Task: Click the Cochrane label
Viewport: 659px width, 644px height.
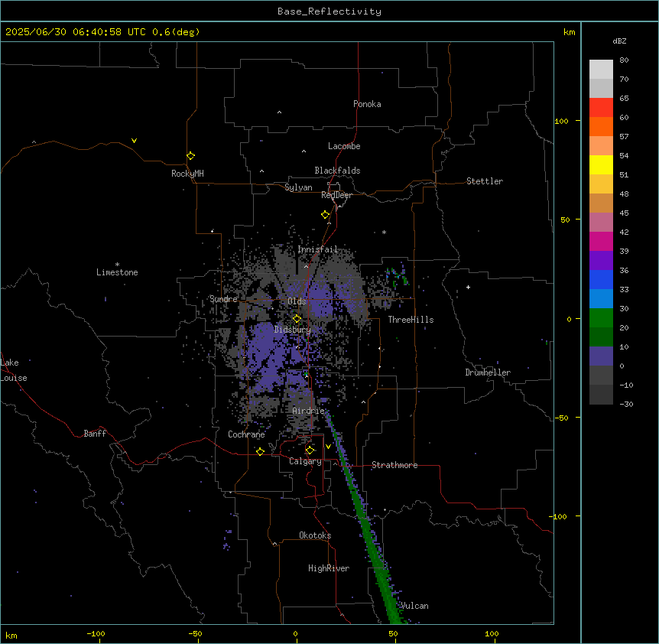Action: tap(246, 434)
